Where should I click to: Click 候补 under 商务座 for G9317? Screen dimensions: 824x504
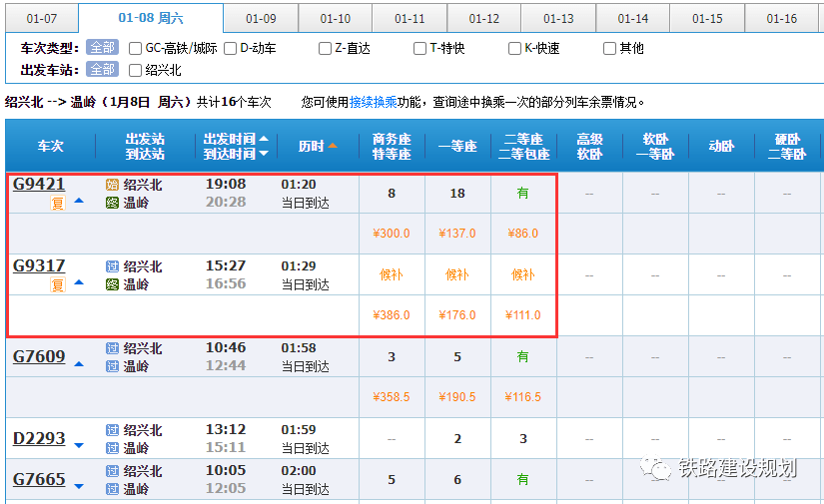point(392,274)
